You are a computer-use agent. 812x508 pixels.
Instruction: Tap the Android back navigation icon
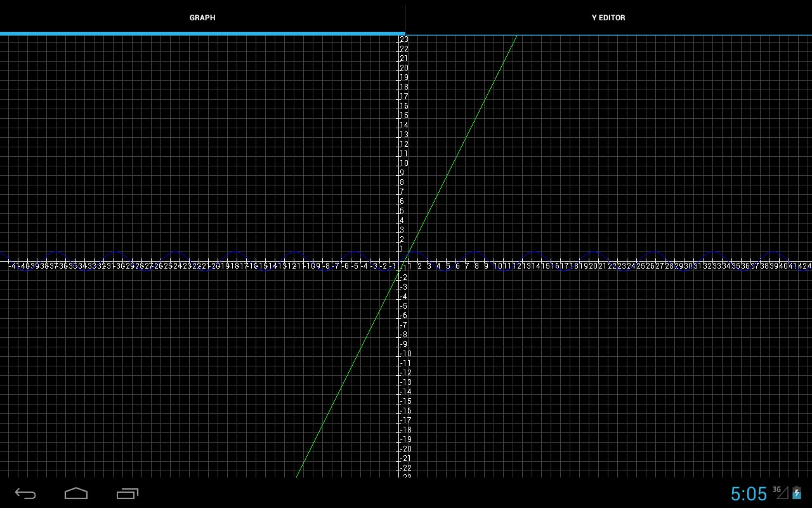[x=25, y=493]
